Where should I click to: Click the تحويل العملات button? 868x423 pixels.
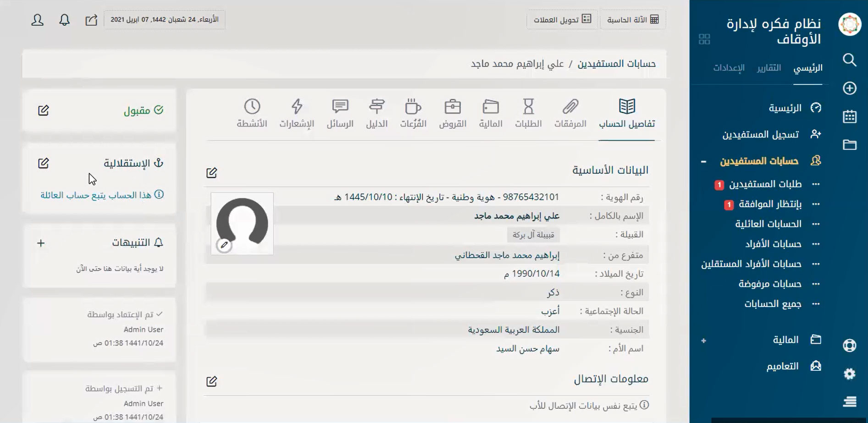click(x=562, y=20)
